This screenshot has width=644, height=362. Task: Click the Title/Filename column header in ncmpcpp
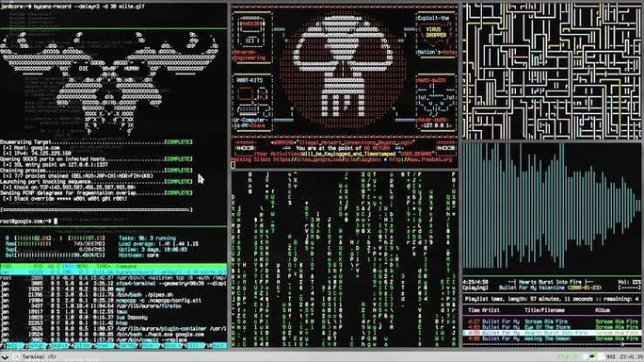[544, 310]
